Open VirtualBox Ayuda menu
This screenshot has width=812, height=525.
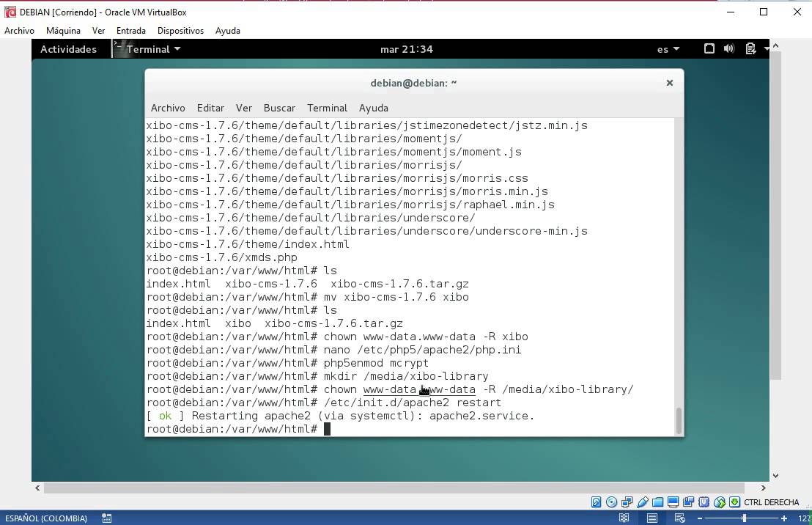[228, 31]
